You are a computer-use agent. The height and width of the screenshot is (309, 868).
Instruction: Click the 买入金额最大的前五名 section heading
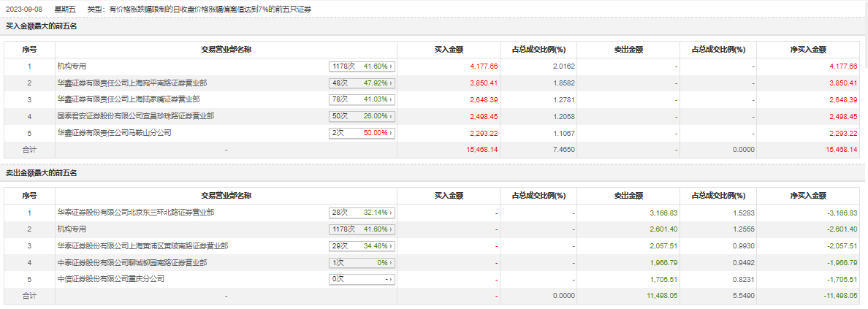pos(42,26)
